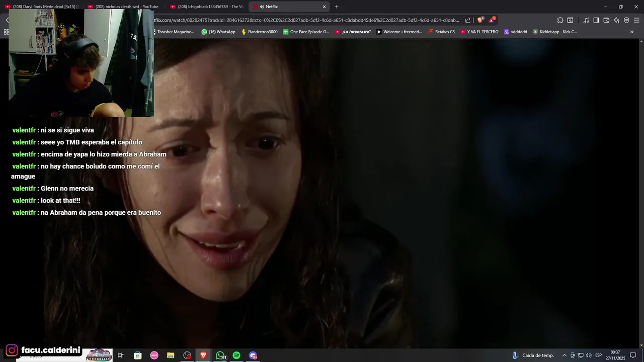Open the Brave VPN shield icon

coord(626,20)
